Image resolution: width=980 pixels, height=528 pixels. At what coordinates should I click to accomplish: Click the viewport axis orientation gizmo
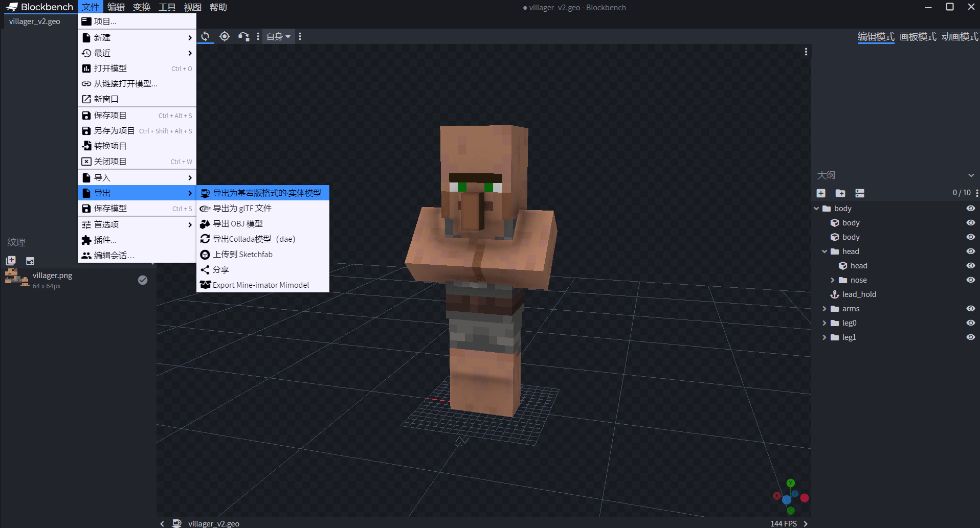(791, 497)
